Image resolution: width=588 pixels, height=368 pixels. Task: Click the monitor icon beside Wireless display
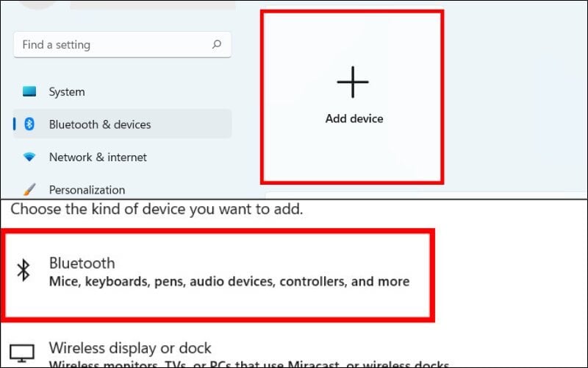(x=22, y=353)
